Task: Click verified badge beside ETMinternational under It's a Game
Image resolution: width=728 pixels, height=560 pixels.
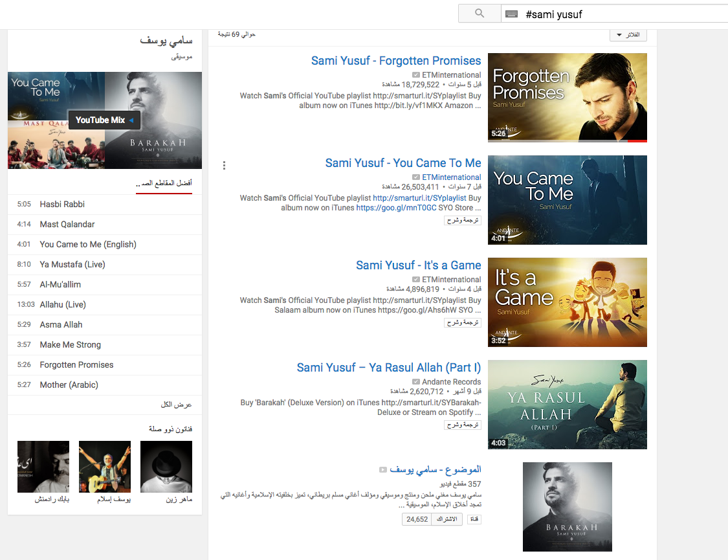Action: 416,280
